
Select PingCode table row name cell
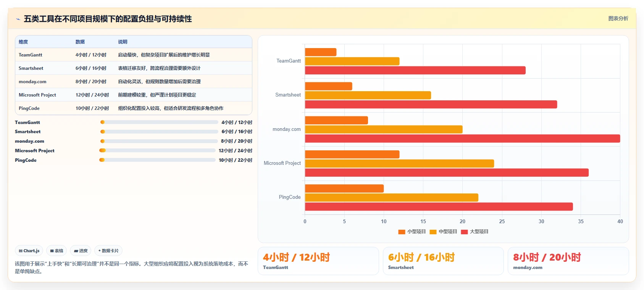tap(29, 108)
